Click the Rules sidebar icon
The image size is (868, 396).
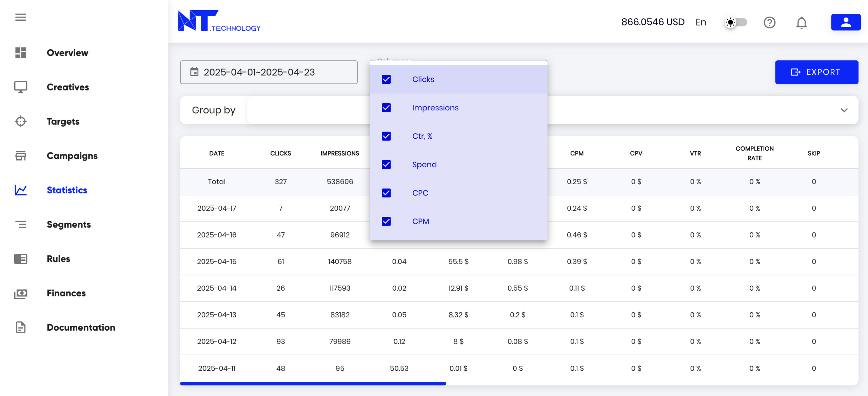click(21, 259)
